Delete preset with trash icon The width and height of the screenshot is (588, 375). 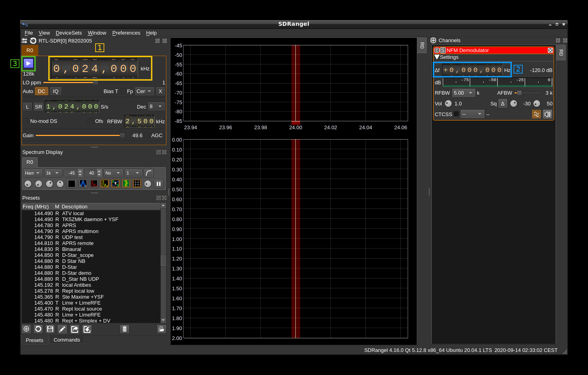125,329
